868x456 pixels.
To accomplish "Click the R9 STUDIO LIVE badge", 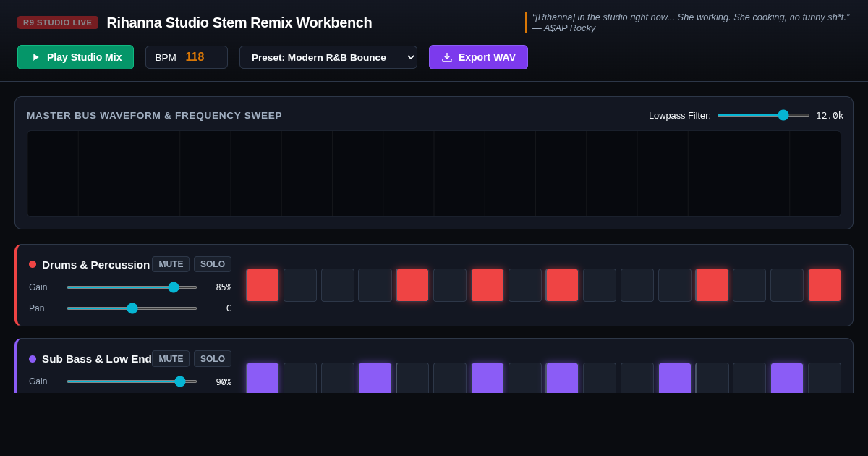I will 58,22.
